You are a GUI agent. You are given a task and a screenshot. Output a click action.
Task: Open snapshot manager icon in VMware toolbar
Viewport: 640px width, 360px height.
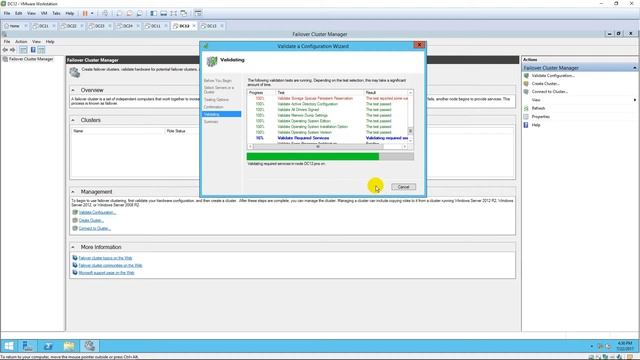pyautogui.click(x=140, y=13)
